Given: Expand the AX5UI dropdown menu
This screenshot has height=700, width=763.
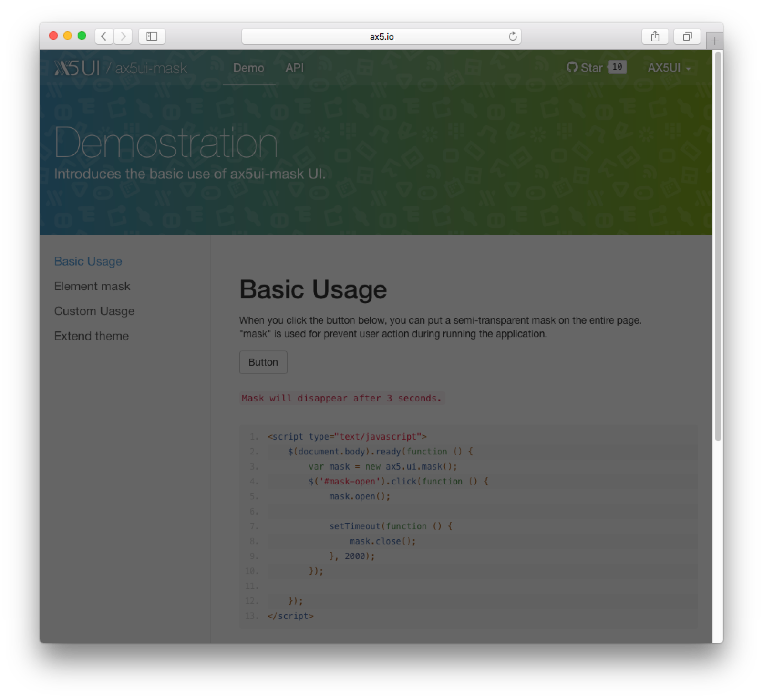Looking at the screenshot, I should [x=669, y=68].
